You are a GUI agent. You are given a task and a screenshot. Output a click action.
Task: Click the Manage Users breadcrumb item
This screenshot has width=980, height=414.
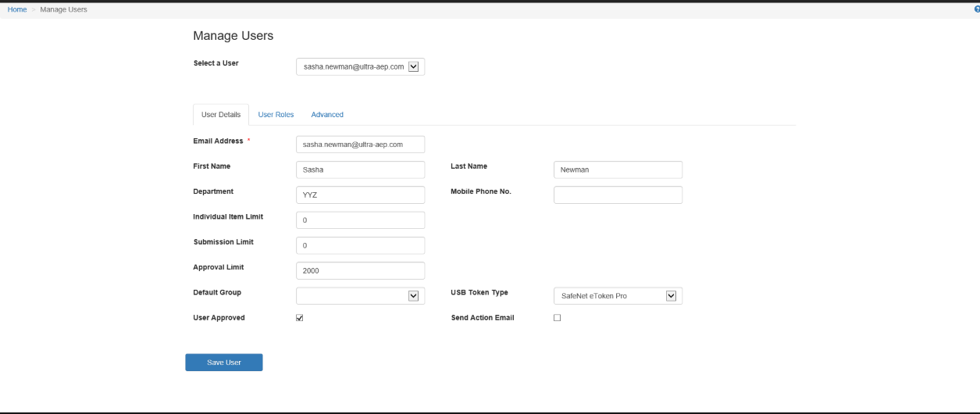click(x=64, y=9)
